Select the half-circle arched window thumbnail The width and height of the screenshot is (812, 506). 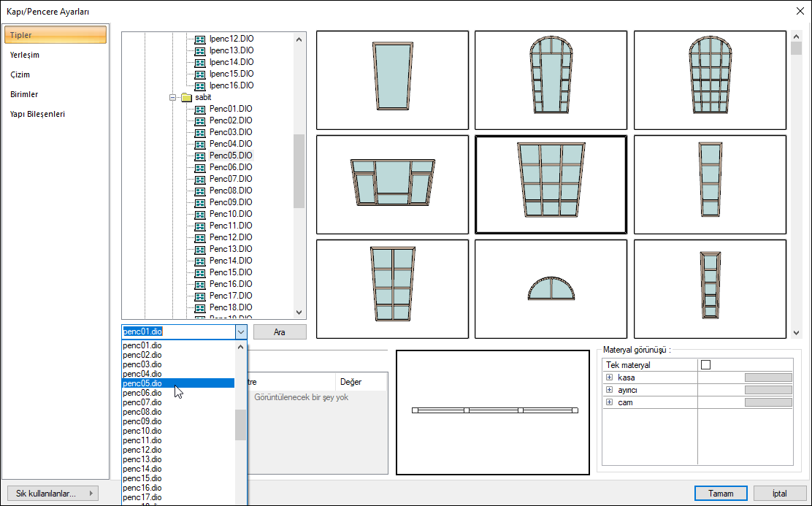pos(551,289)
